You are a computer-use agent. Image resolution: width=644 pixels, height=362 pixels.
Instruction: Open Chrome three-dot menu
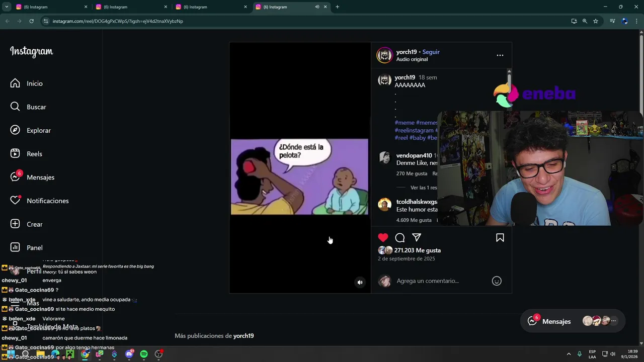pos(637,21)
